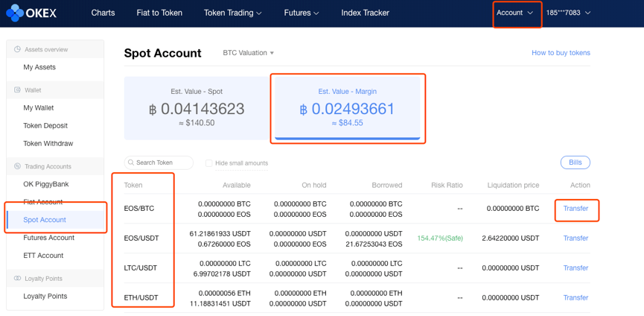Transfer for the ETH/USDT row
644x316 pixels.
click(576, 297)
